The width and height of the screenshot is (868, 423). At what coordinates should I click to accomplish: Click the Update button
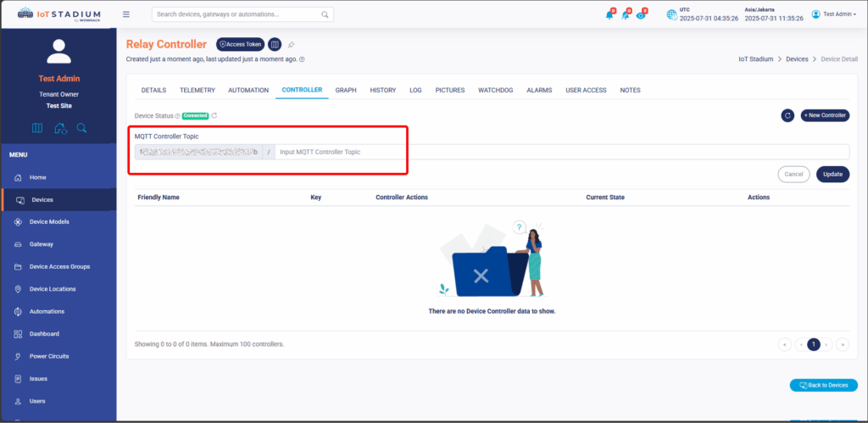click(832, 174)
